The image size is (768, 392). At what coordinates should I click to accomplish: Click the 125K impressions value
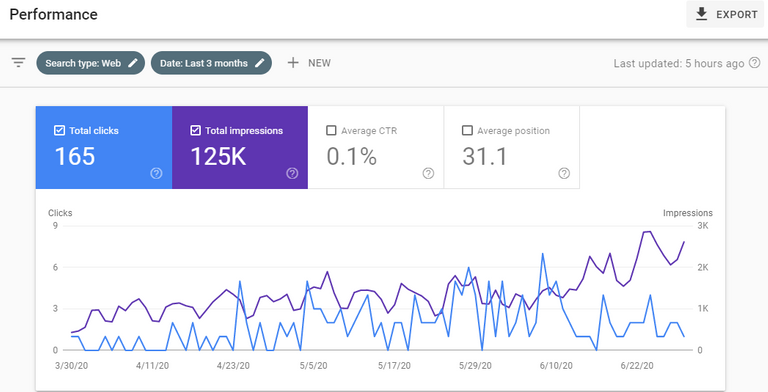pos(218,156)
